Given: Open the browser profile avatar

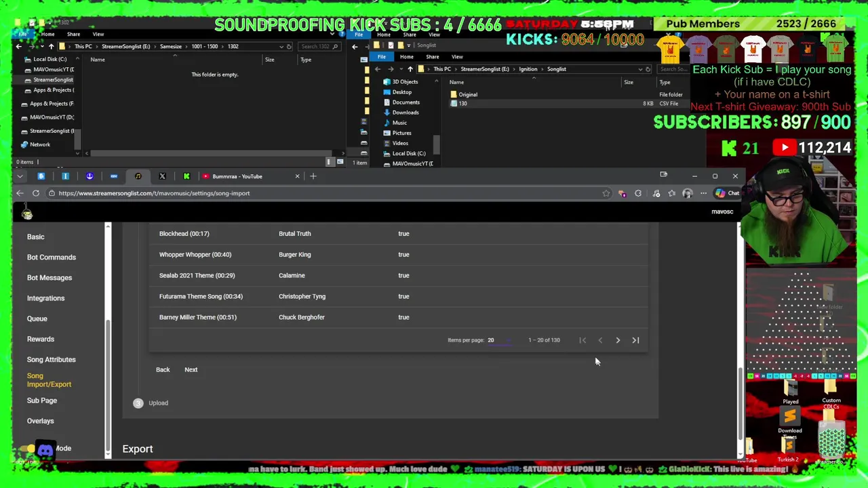Looking at the screenshot, I should pos(687,194).
